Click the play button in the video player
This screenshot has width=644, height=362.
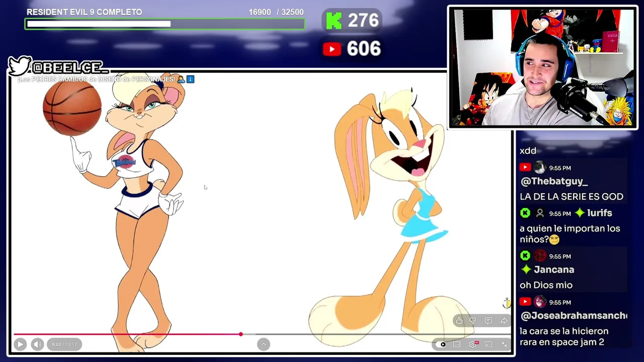coord(20,344)
